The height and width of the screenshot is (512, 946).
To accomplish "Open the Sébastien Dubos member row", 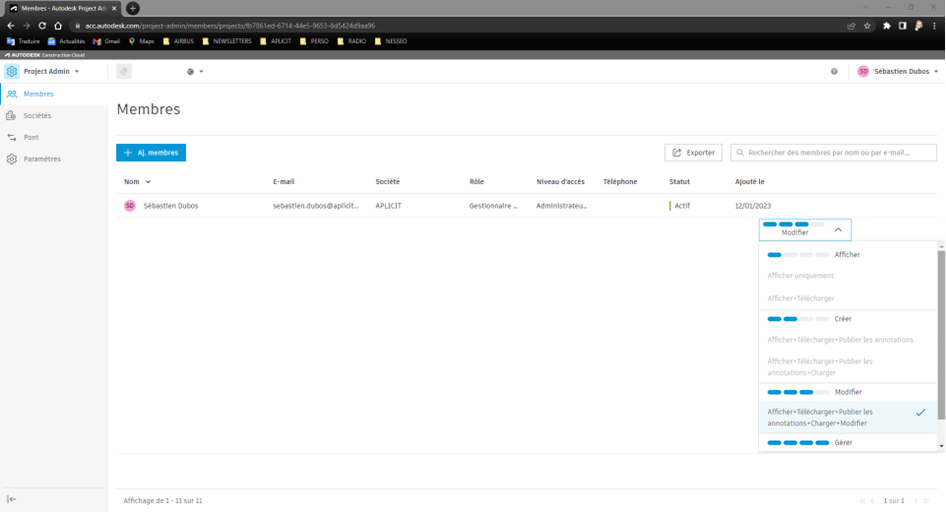I will tap(526, 206).
